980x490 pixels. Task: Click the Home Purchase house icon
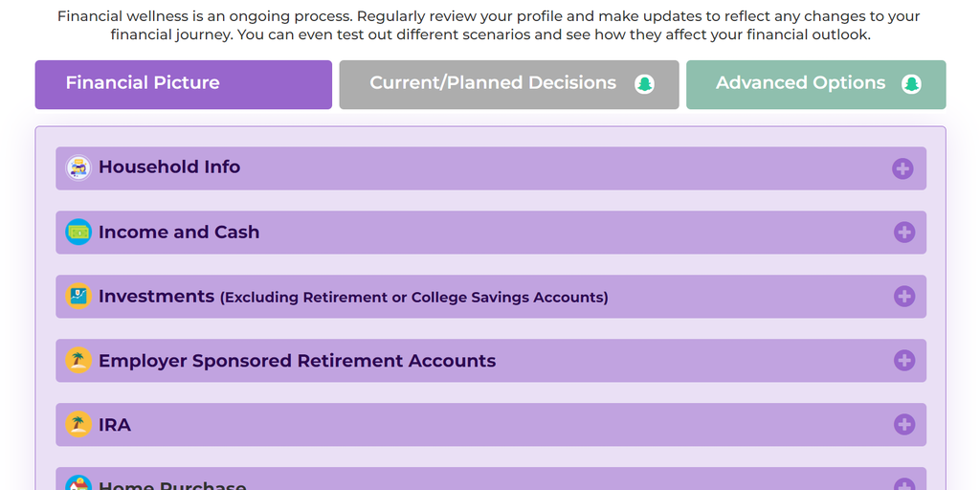point(78,483)
